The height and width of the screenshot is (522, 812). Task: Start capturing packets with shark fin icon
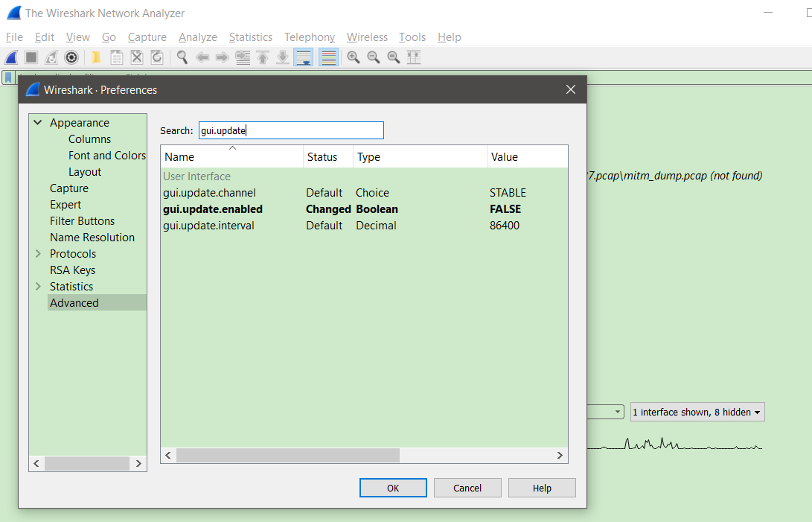coord(11,57)
